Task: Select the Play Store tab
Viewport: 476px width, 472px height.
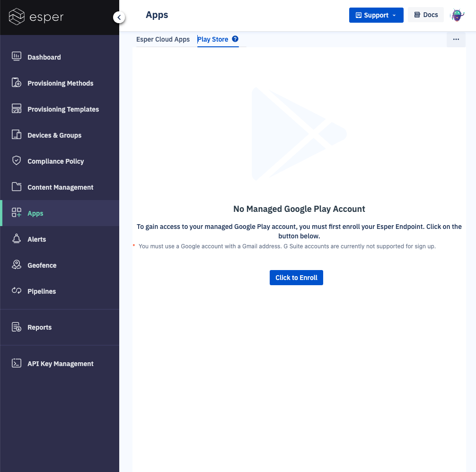Action: (x=213, y=39)
